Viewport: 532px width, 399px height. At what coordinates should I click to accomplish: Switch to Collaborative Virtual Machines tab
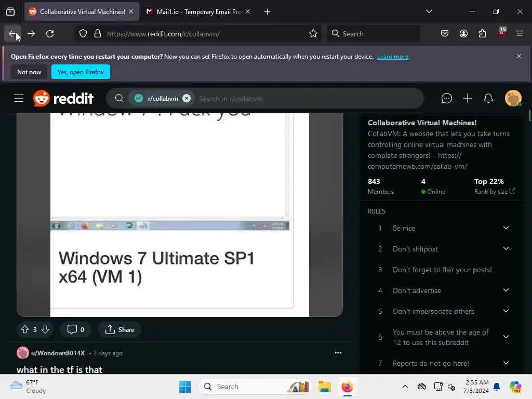[82, 12]
